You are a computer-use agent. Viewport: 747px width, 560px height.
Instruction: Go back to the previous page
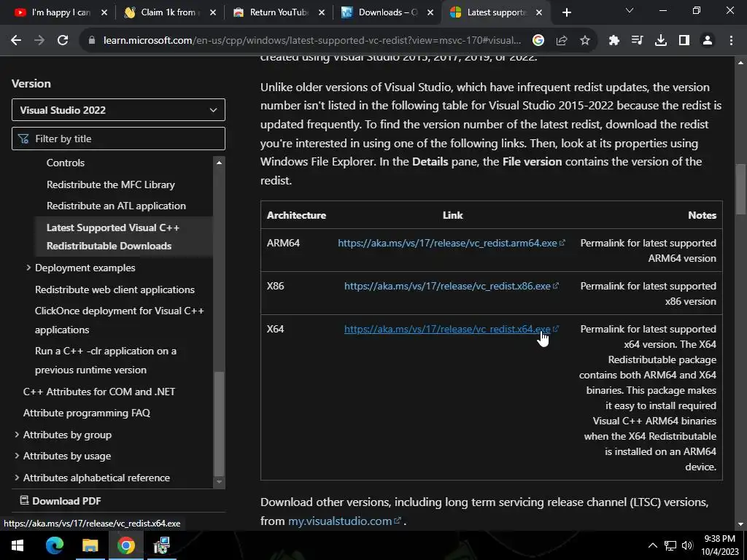coord(16,41)
